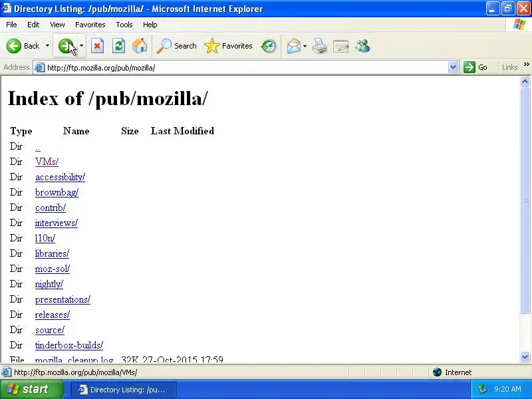Open the VMs/ directory link
This screenshot has width=532, height=399.
coord(47,162)
